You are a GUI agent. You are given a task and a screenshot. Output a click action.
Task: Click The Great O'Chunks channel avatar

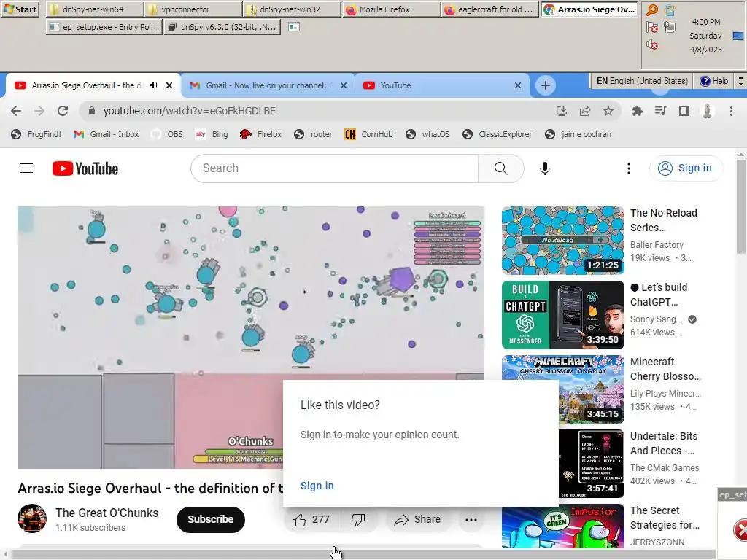coord(32,518)
